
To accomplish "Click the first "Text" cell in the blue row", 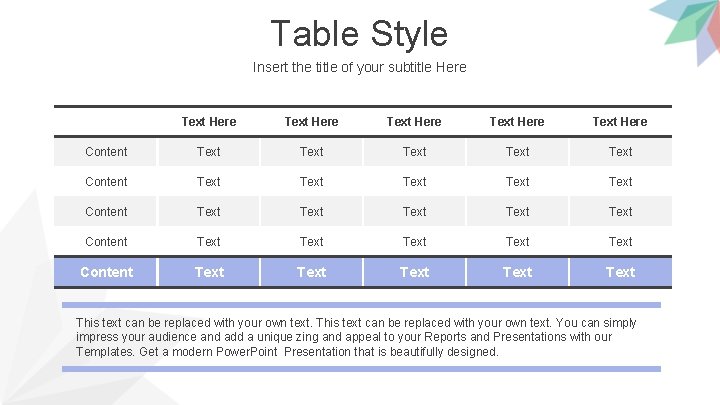I will [209, 272].
